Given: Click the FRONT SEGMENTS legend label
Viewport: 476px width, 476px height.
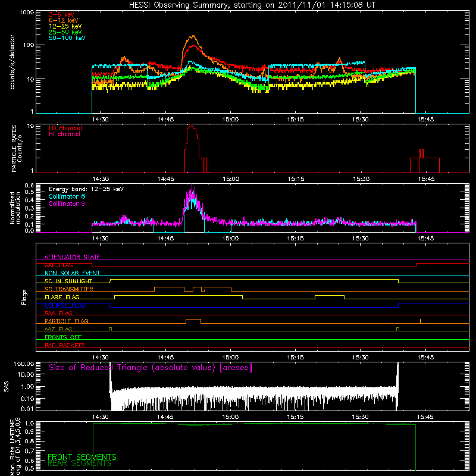Looking at the screenshot, I should [82, 457].
